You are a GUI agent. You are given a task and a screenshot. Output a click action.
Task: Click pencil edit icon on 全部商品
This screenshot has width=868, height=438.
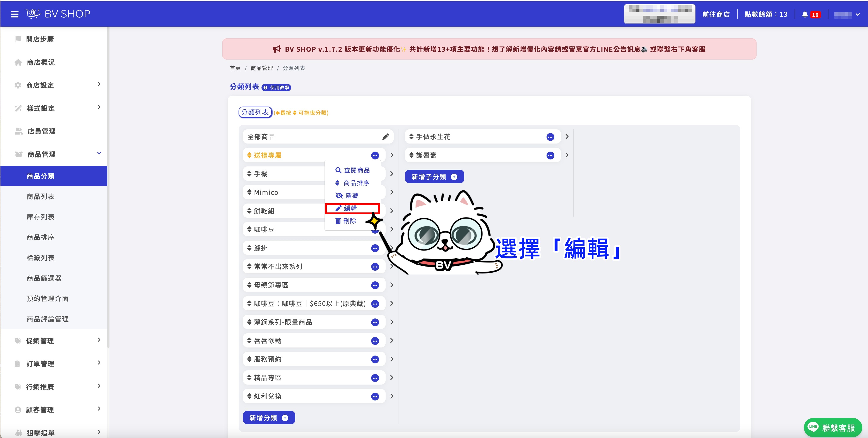point(385,137)
